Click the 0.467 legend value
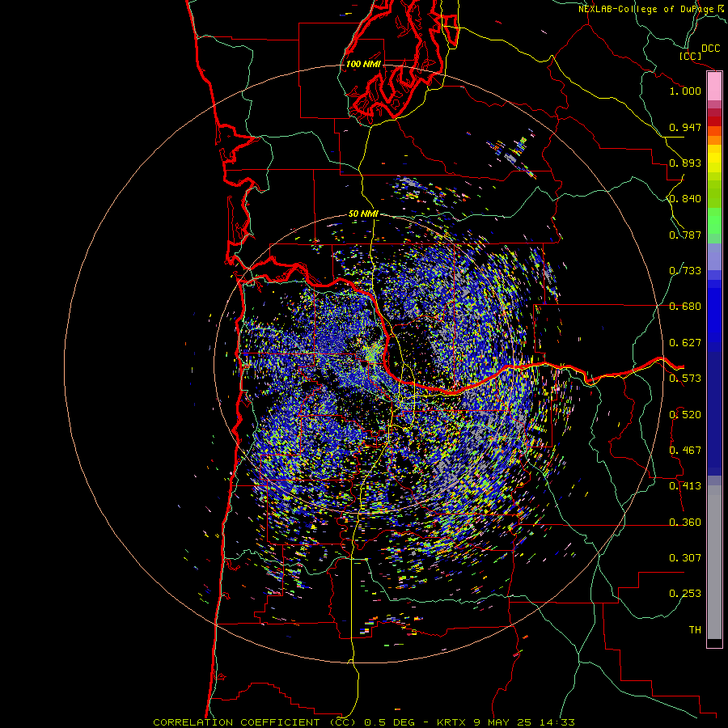 pyautogui.click(x=685, y=451)
